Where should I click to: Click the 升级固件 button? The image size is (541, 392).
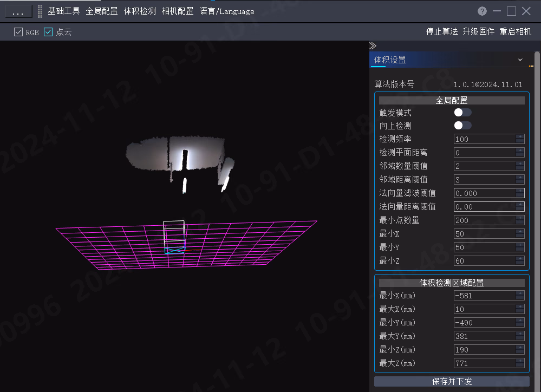pos(479,32)
